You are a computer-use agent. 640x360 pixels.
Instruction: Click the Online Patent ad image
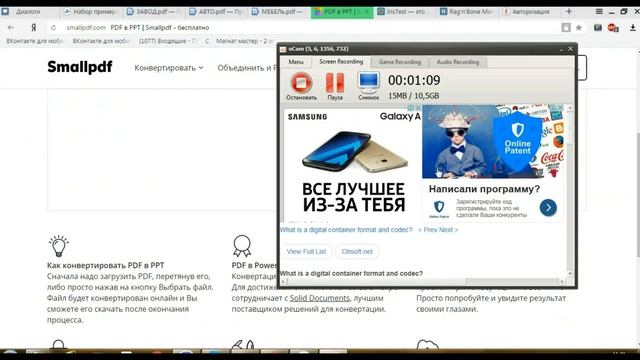click(493, 141)
